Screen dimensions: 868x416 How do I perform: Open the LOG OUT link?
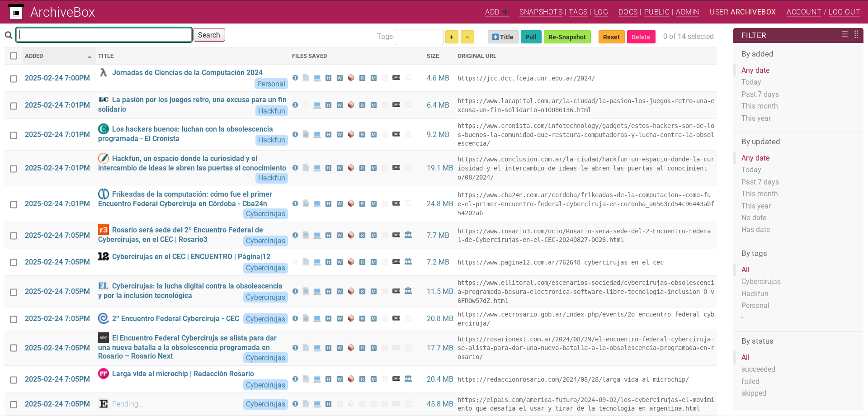[844, 12]
